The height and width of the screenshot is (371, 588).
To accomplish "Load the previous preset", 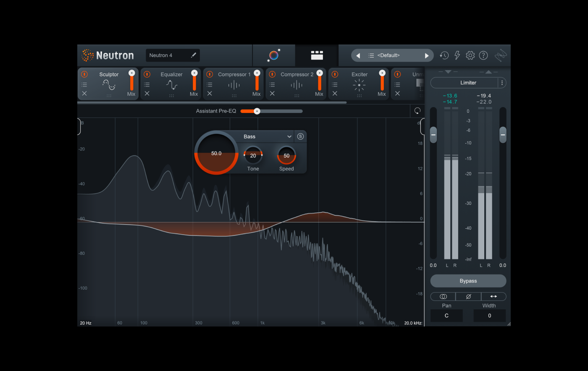I will 358,55.
